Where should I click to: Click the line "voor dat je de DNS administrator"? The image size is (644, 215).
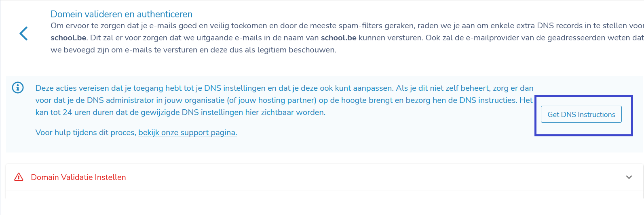(x=284, y=100)
